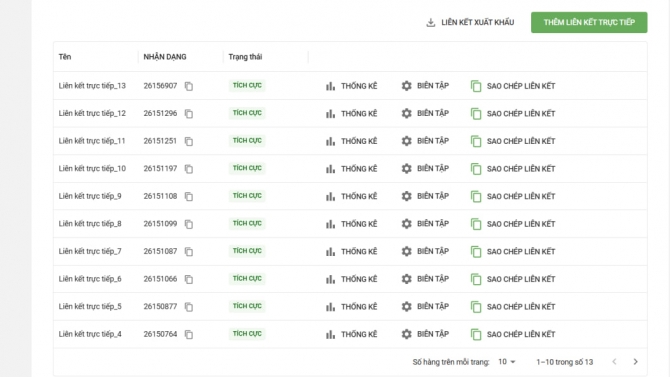The width and height of the screenshot is (670, 377).
Task: Select TÍCH CỰC badge of Liên kết trực tiếp_4
Action: coord(247,334)
